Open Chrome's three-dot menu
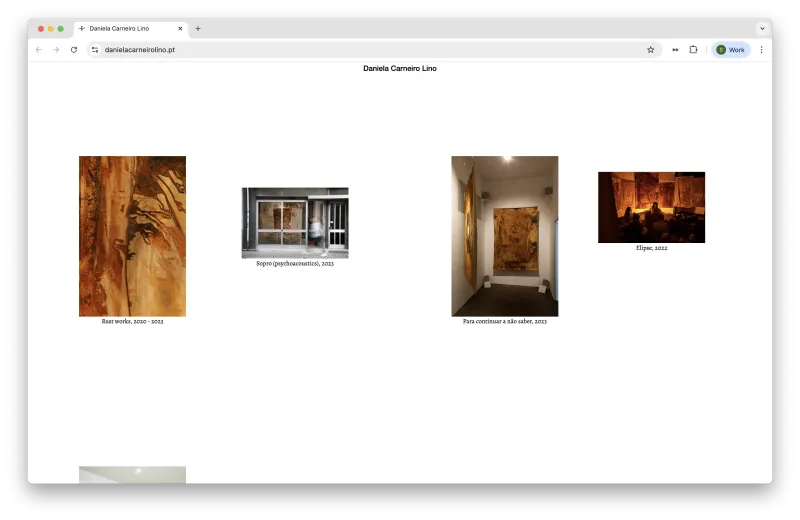Screen dimensions: 800x520 (x=761, y=49)
